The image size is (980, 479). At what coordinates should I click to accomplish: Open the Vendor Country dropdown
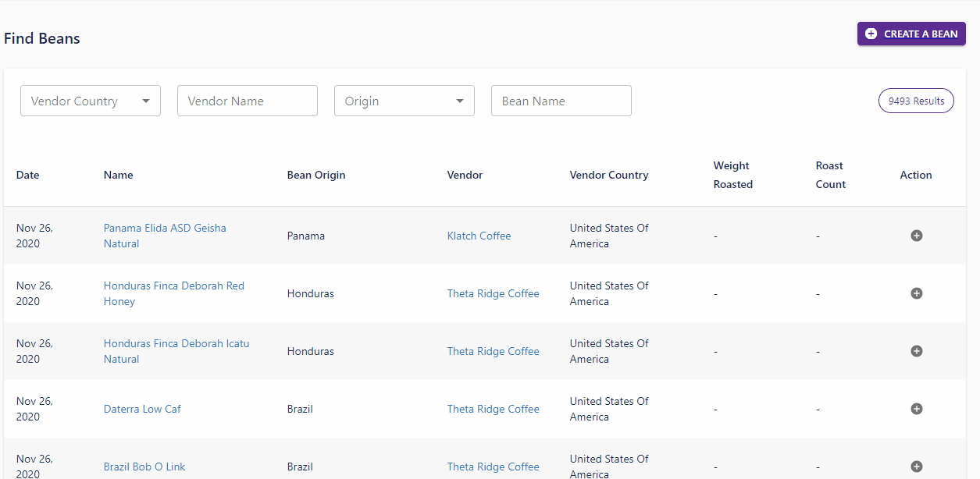(91, 101)
